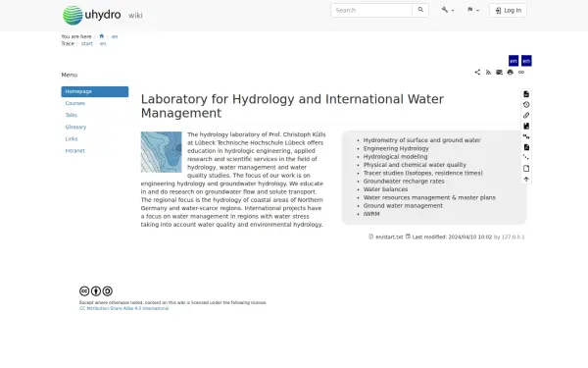Viewport: 588px width, 368px height.
Task: Click the blank page outline icon
Action: click(x=526, y=169)
